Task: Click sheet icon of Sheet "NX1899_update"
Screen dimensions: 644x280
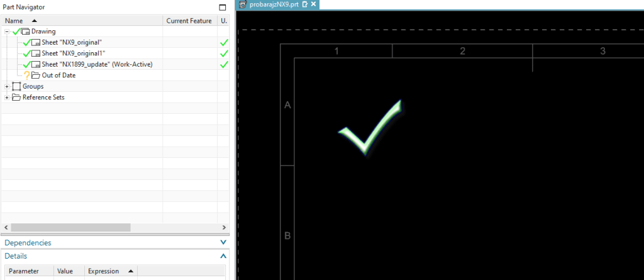Action: coord(36,64)
